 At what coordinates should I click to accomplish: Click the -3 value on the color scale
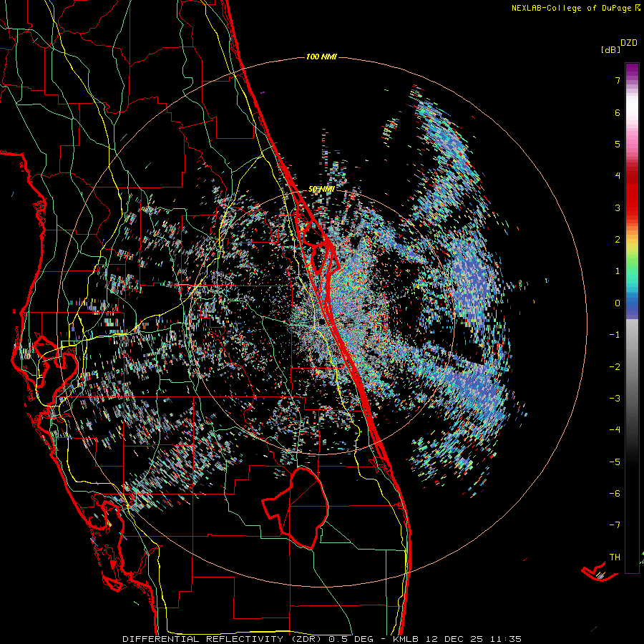615,399
